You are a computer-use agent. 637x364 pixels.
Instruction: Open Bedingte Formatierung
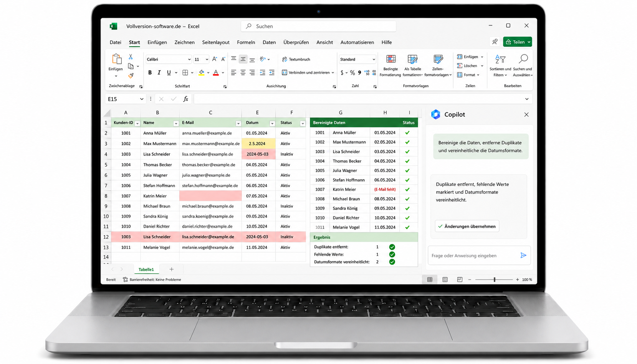(x=390, y=66)
